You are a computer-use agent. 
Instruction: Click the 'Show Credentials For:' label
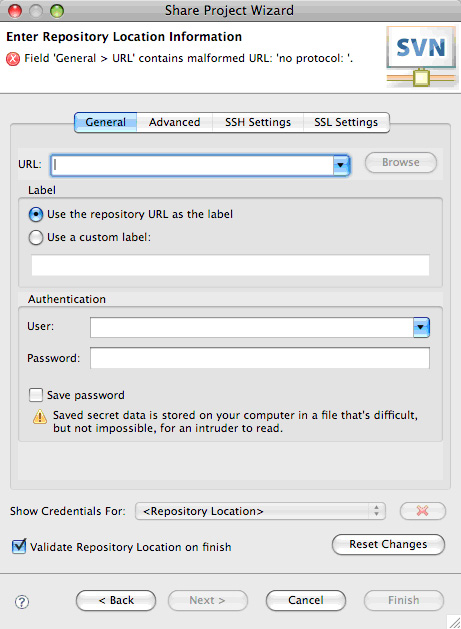click(68, 511)
